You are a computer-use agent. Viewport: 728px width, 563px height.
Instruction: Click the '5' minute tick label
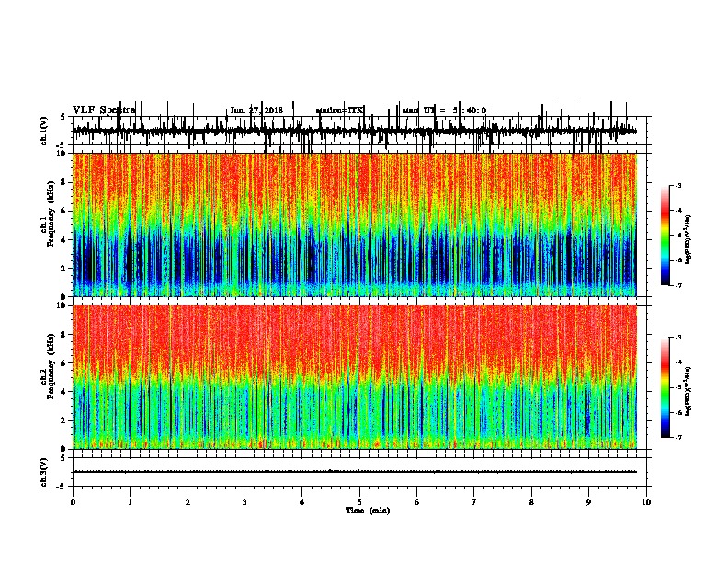pyautogui.click(x=359, y=502)
